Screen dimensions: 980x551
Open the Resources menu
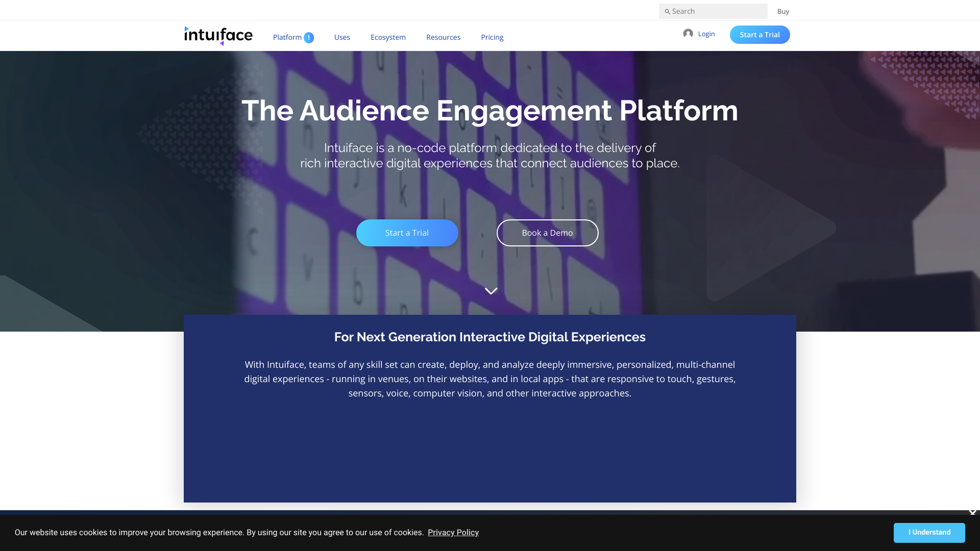pos(443,37)
